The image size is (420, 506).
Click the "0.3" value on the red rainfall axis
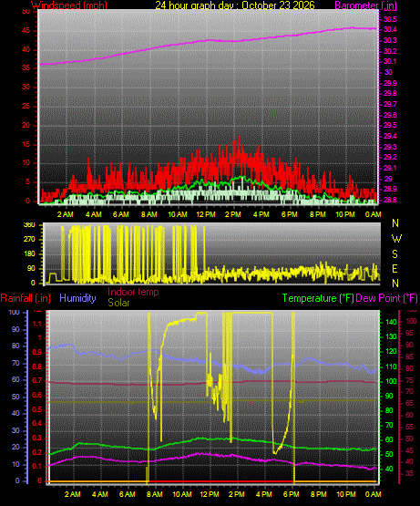pos(36,438)
